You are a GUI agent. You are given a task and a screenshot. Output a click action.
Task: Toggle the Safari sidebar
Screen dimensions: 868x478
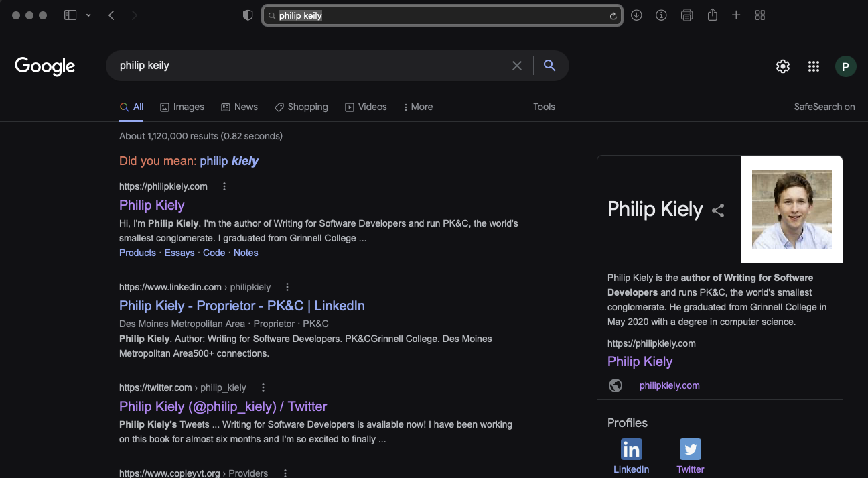[x=70, y=15]
